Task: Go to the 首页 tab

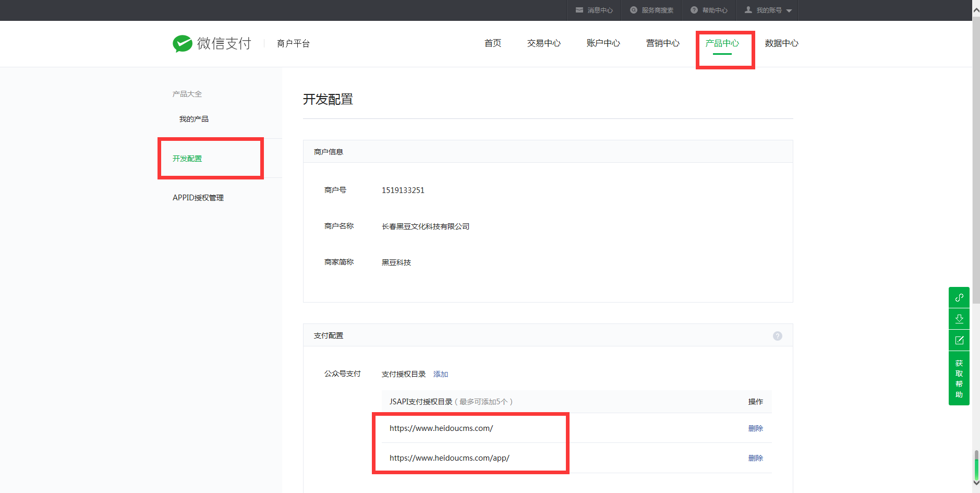Action: click(493, 43)
